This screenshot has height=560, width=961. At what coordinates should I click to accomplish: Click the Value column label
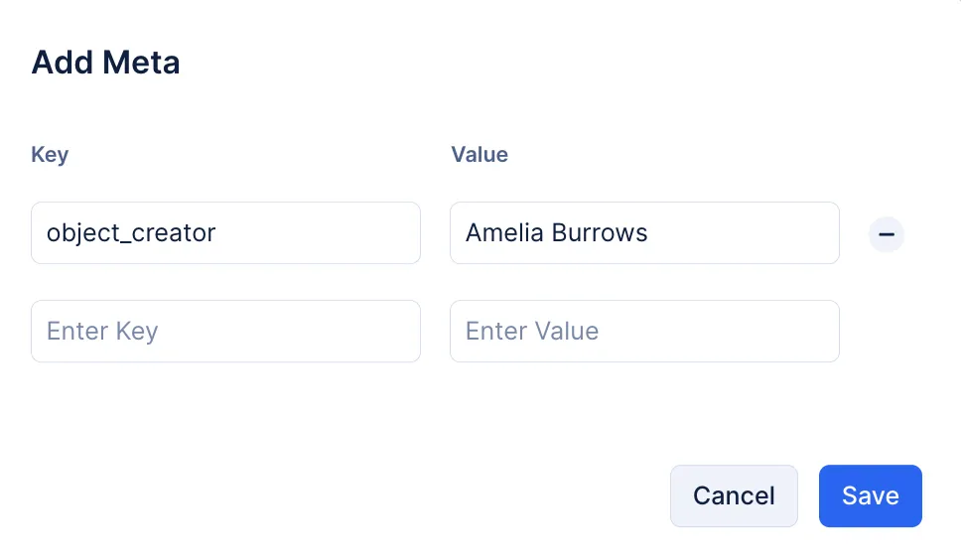pos(480,155)
